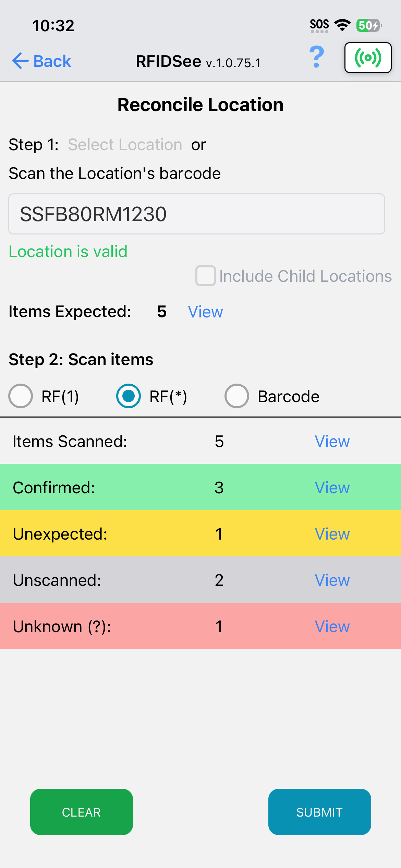View the Items Expected list
Viewport: 401px width, 868px height.
point(205,312)
